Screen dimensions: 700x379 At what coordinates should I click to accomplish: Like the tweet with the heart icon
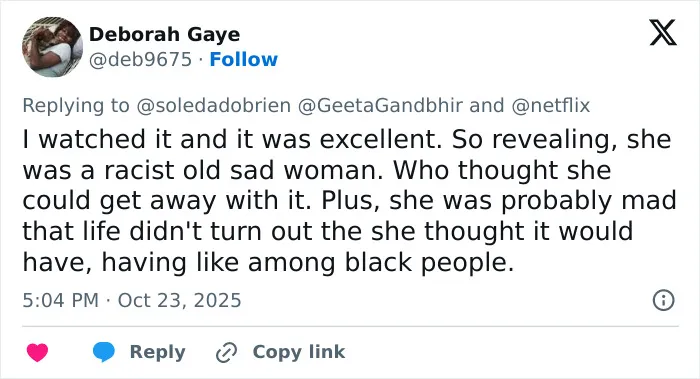(38, 352)
